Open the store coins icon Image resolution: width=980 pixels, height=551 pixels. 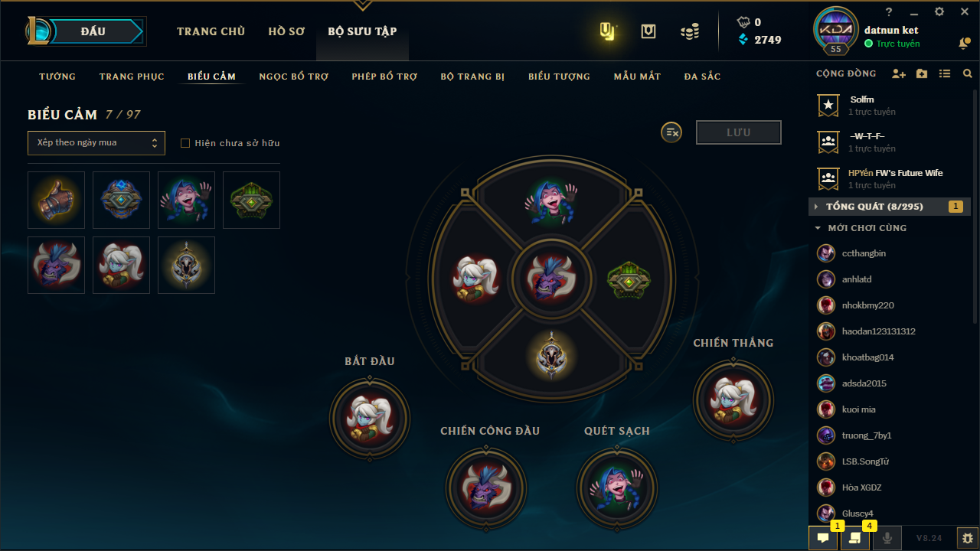pyautogui.click(x=690, y=31)
